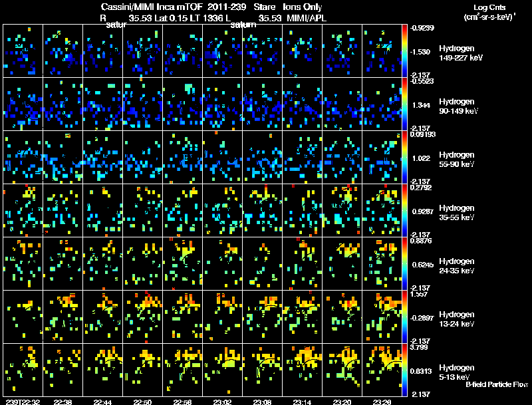The width and height of the screenshot is (532, 405).
Task: Click the color bar beside Hydrogen 35-55 keV
Action: click(404, 211)
